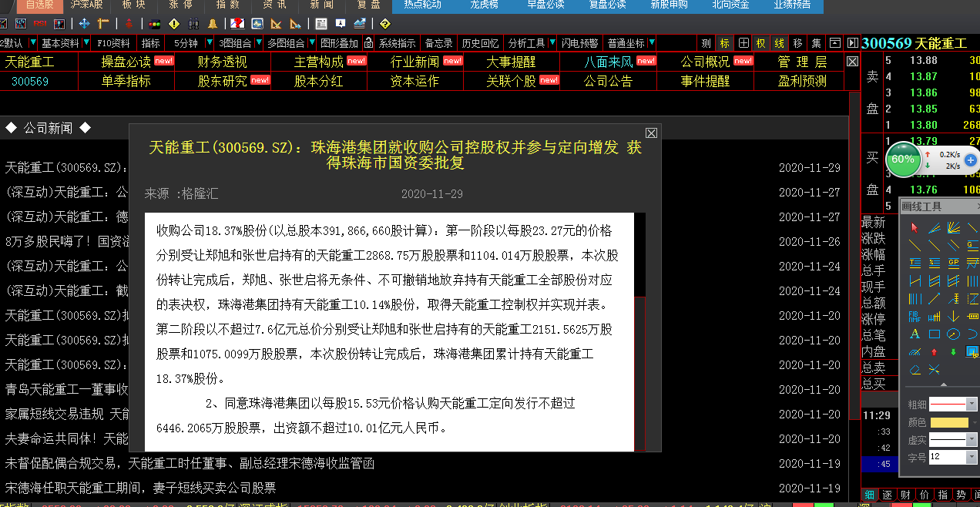
Task: Click the yellow 颜色 color swatch
Action: [948, 422]
